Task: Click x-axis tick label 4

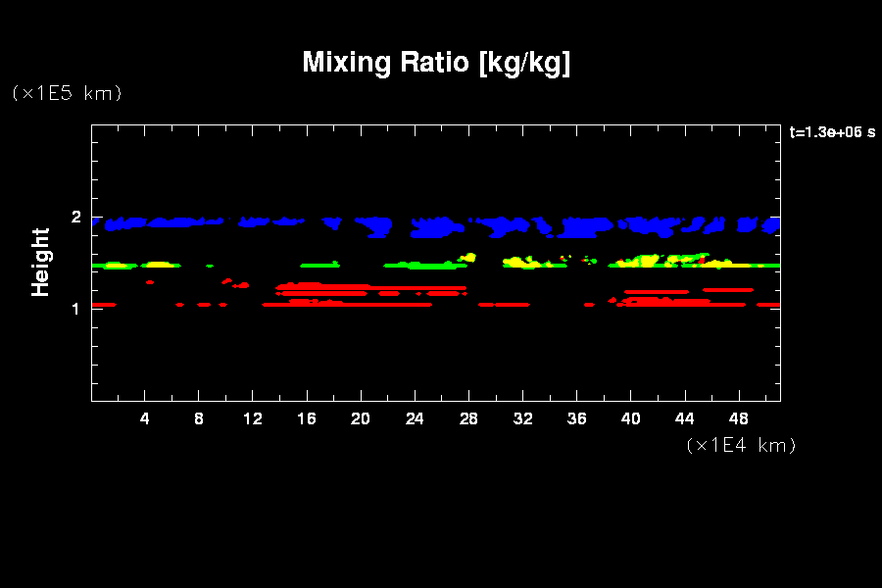Action: pos(145,418)
